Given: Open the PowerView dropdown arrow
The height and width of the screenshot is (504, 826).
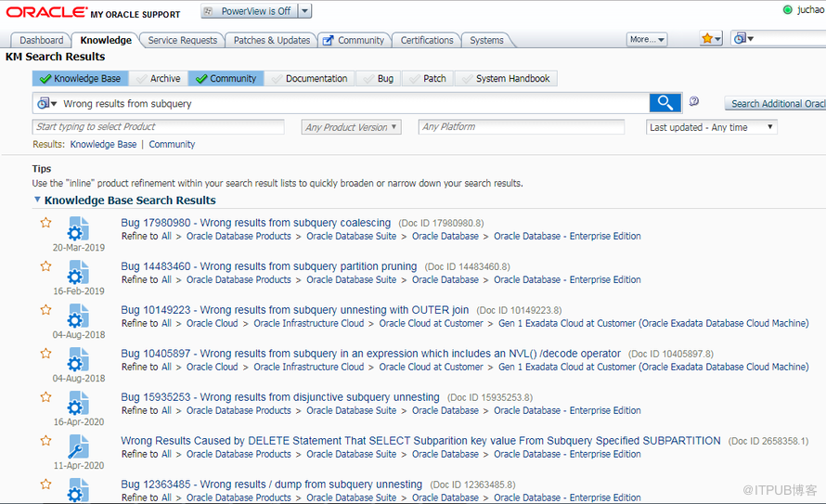Looking at the screenshot, I should [304, 11].
